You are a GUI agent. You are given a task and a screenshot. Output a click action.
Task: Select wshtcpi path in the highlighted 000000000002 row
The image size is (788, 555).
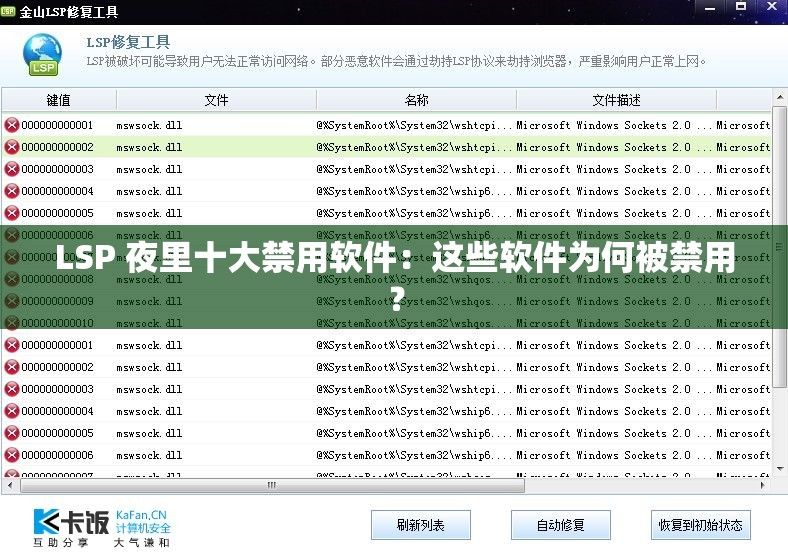point(414,147)
